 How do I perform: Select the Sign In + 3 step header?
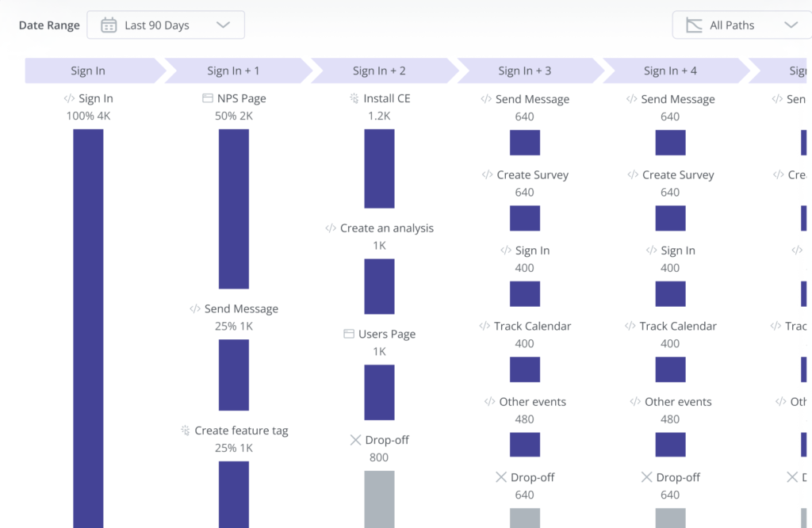[525, 70]
